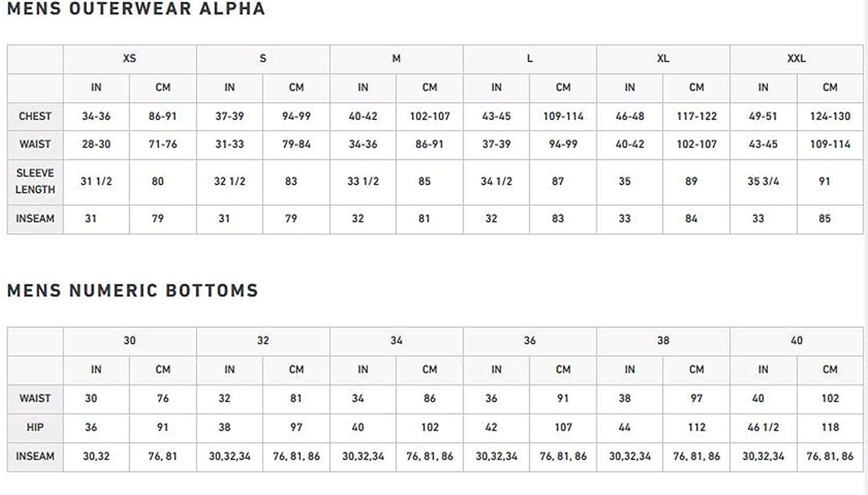Click the 30,32 inseam cell for size 30
The width and height of the screenshot is (868, 495).
pos(96,456)
